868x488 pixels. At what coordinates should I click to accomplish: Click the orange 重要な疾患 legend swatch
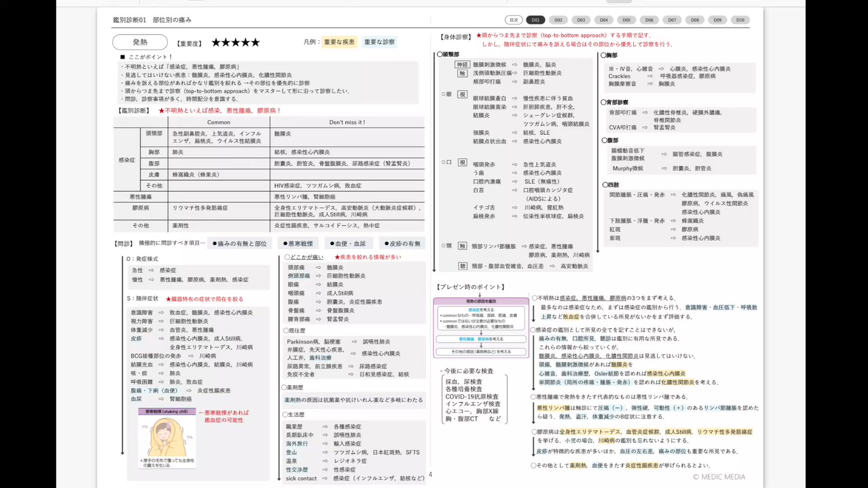point(339,42)
